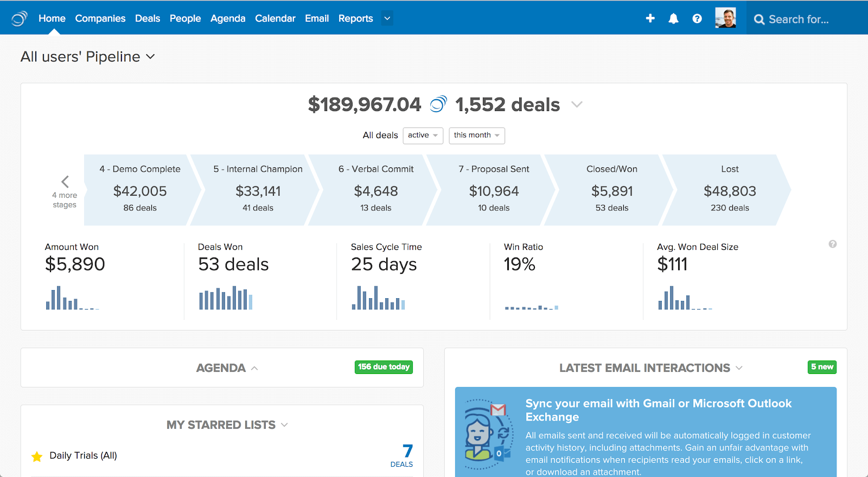868x477 pixels.
Task: Click the 156 due today badge
Action: 384,367
